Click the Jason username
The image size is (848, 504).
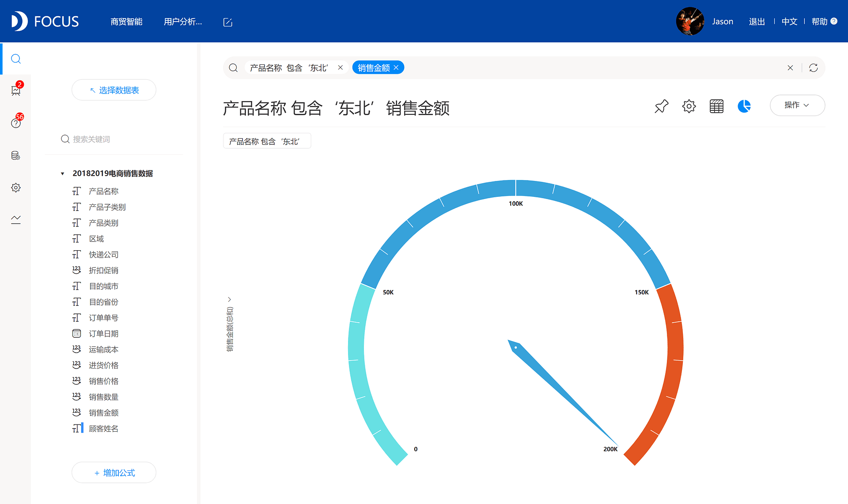723,22
